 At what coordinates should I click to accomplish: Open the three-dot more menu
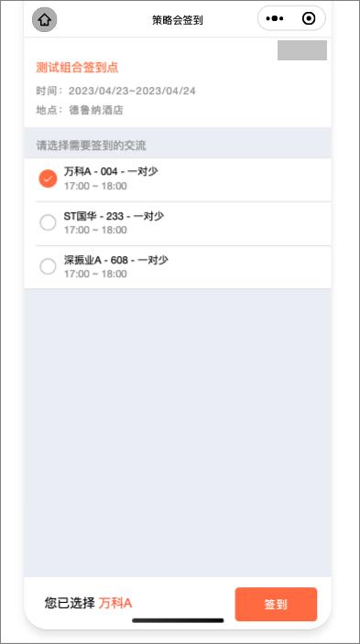[x=275, y=18]
